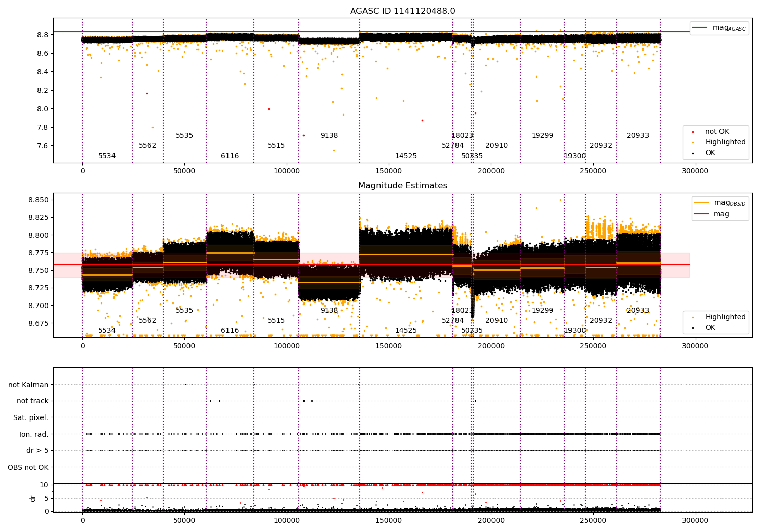Click obsid label 20932 in Magnitude Estimates plot
Image resolution: width=760 pixels, height=532 pixels.
(601, 321)
